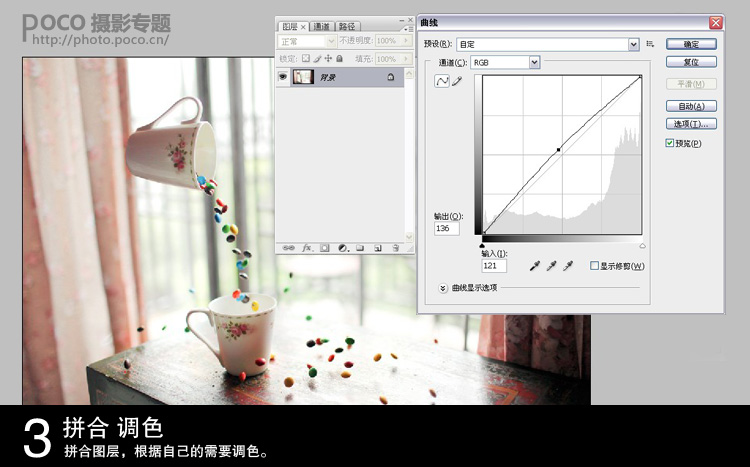750x467 pixels.
Task: Open the 预设 preset dropdown
Action: (548, 44)
